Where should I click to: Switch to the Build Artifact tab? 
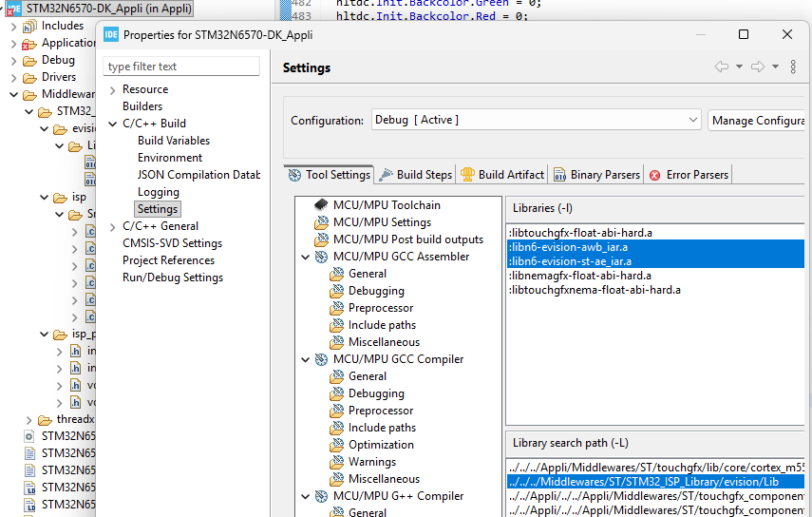coord(501,175)
